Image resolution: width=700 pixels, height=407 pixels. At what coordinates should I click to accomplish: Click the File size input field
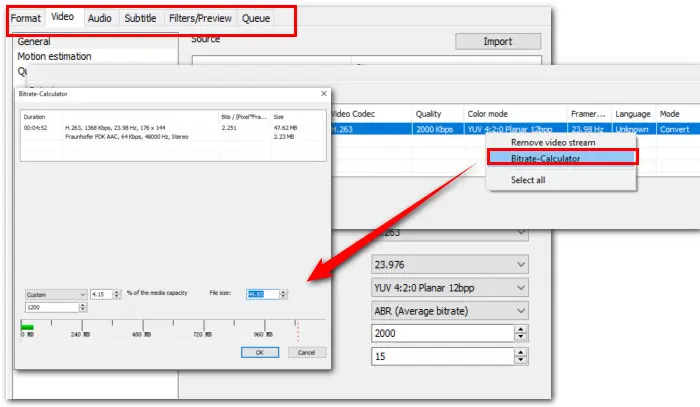tap(262, 294)
